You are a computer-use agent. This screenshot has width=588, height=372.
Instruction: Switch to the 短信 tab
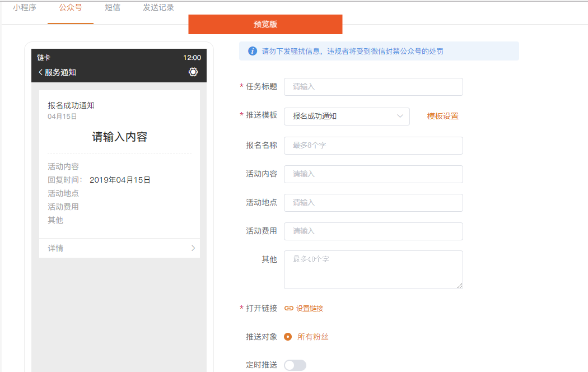coord(113,8)
